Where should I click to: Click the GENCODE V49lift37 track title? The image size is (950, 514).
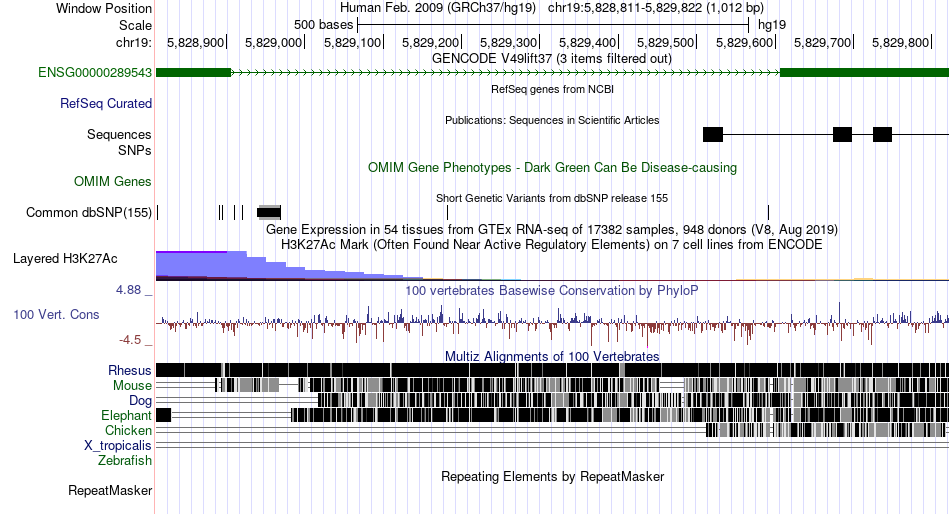pos(552,59)
